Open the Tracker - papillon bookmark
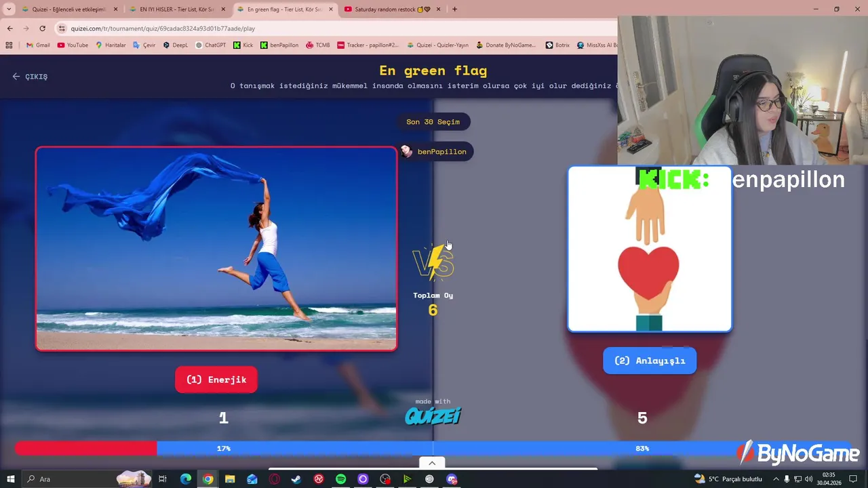 click(368, 45)
